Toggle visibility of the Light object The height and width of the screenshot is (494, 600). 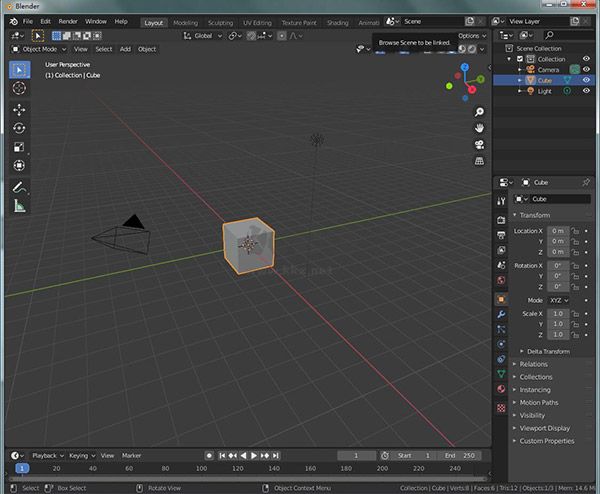(x=586, y=91)
